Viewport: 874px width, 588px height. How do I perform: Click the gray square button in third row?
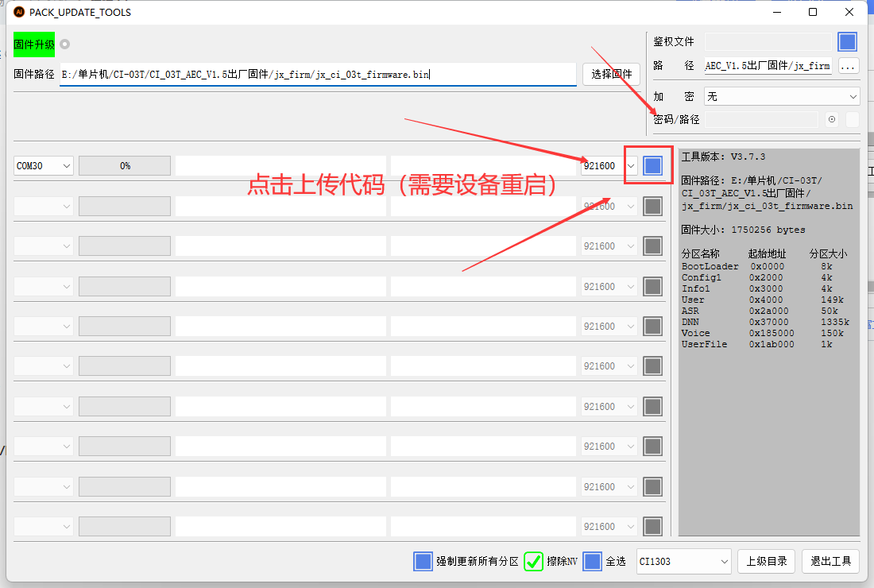point(652,246)
